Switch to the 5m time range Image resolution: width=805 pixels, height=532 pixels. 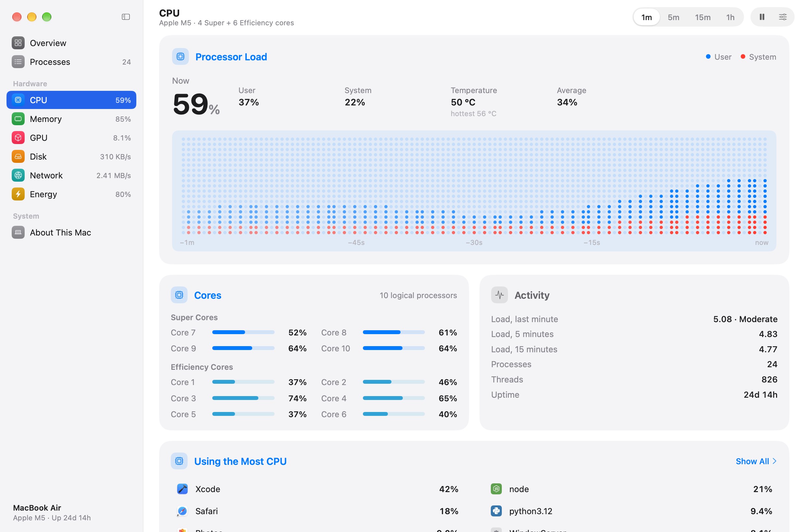point(673,17)
